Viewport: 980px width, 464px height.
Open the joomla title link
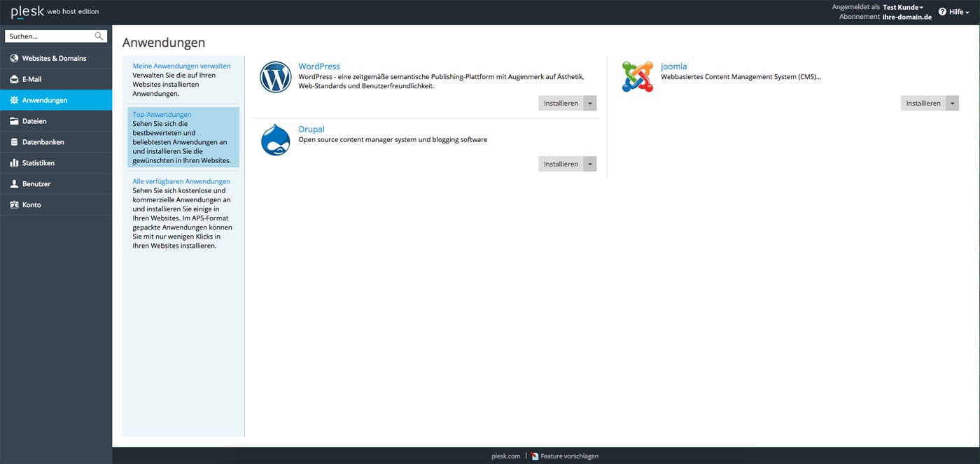pos(673,66)
